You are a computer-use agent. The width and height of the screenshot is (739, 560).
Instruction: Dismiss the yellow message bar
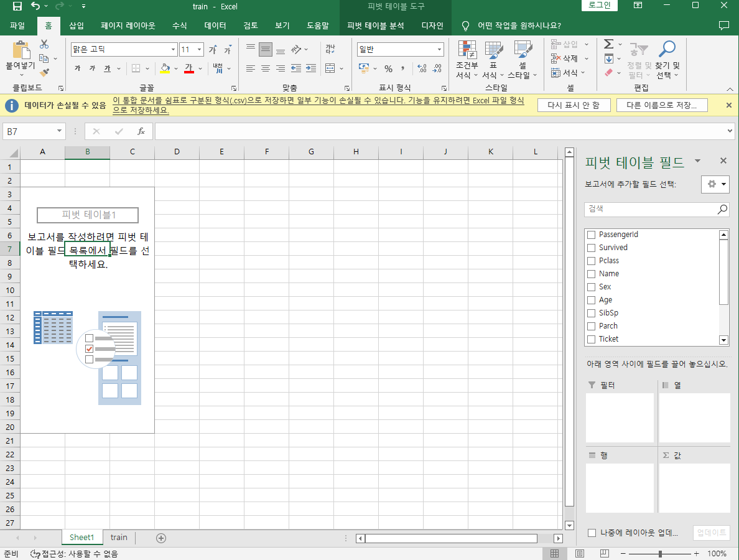click(728, 105)
